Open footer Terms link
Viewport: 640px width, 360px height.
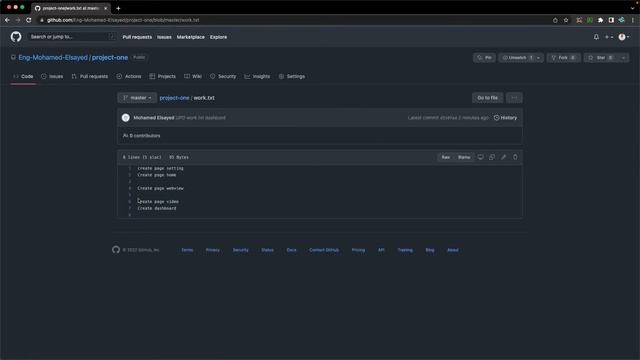tap(187, 250)
